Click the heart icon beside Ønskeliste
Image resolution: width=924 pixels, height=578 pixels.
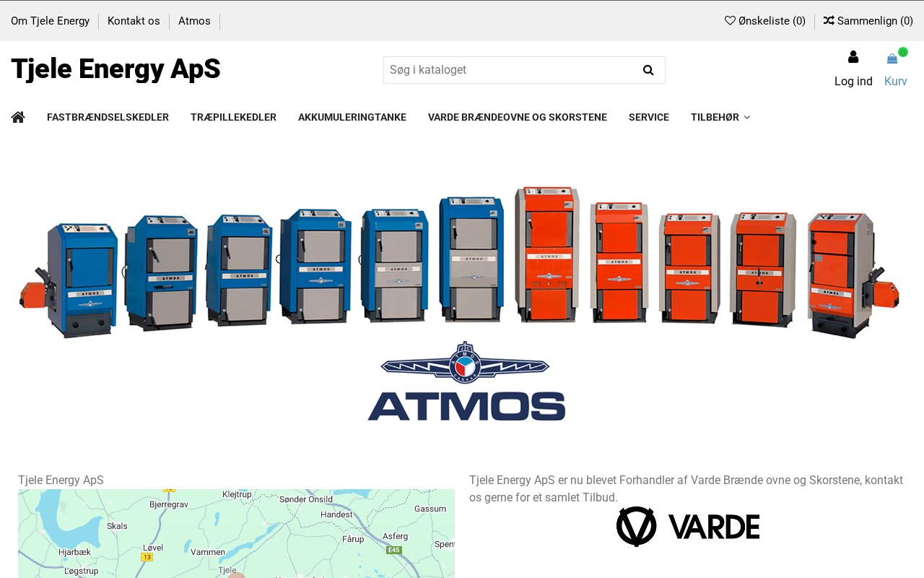730,20
